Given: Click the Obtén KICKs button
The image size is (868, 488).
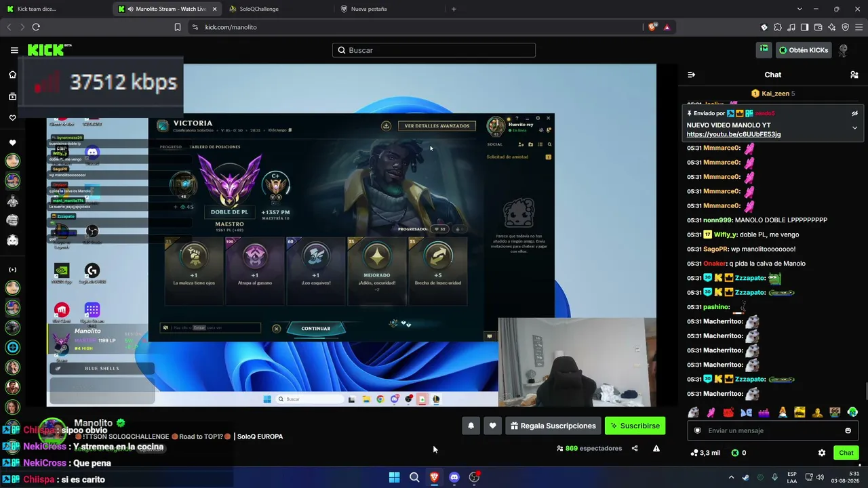Looking at the screenshot, I should 803,50.
